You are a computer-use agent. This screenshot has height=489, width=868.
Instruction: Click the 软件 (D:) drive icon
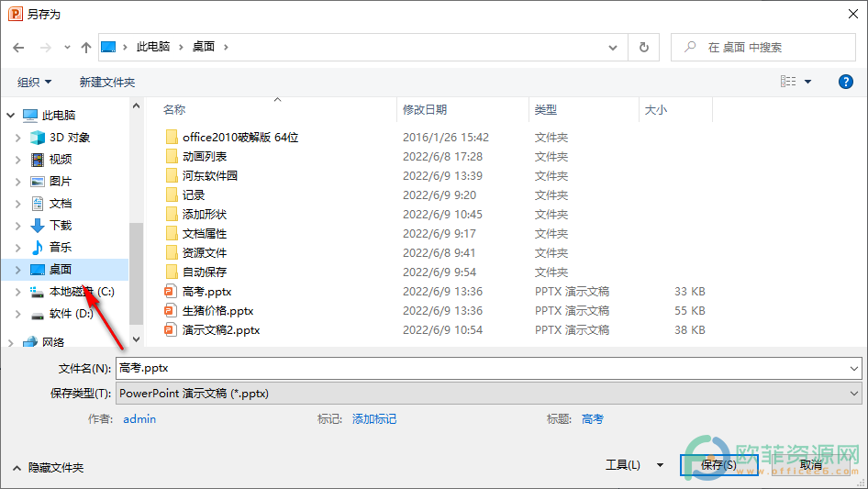click(x=37, y=315)
